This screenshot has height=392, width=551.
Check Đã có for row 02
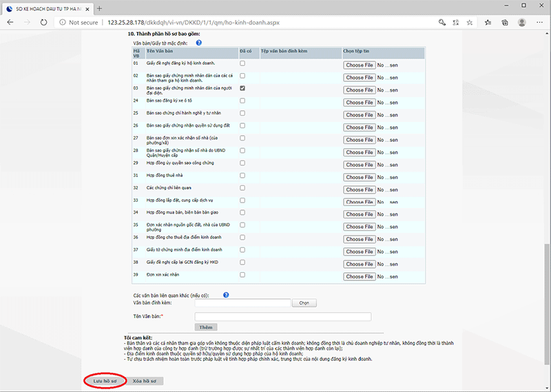pos(242,76)
